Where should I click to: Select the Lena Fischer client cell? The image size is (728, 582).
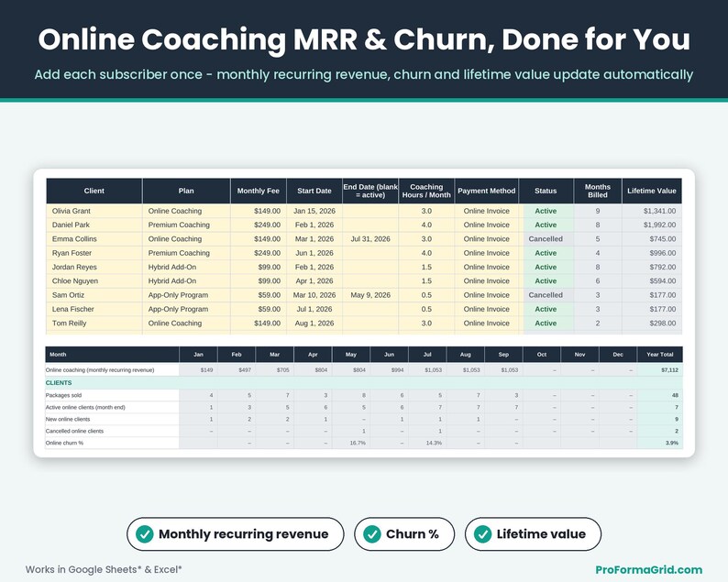(x=94, y=309)
